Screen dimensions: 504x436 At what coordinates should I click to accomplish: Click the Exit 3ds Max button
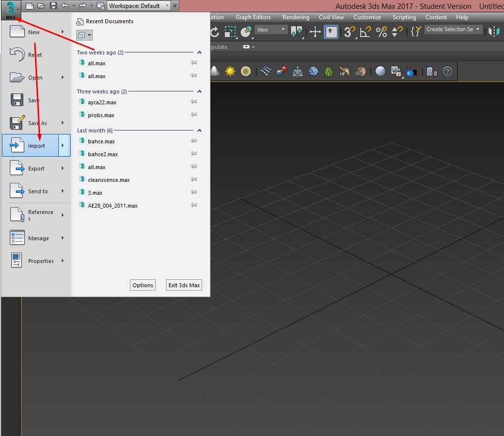click(184, 285)
